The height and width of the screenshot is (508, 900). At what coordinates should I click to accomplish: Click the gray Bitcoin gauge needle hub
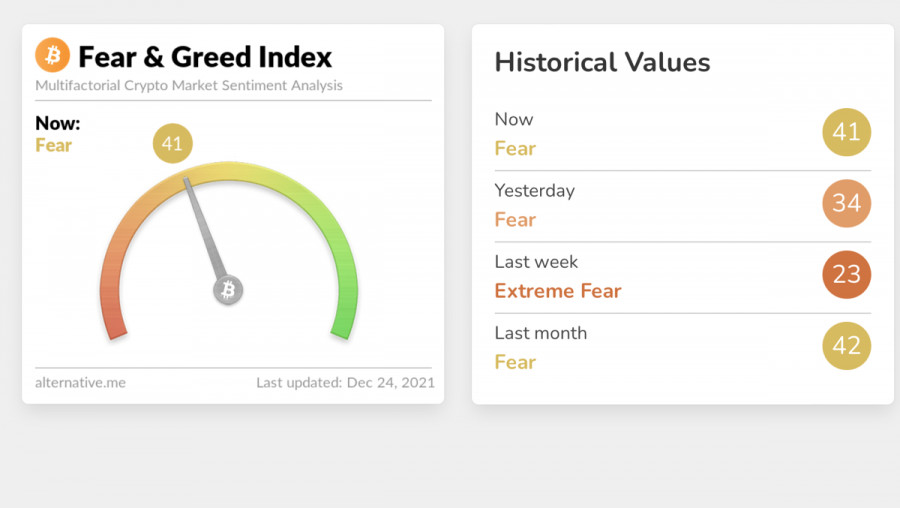click(228, 290)
